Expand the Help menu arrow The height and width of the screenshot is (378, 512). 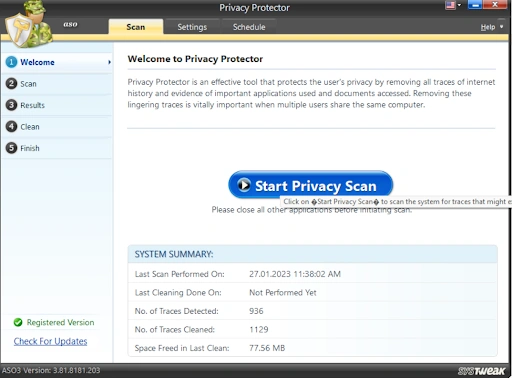tap(501, 27)
